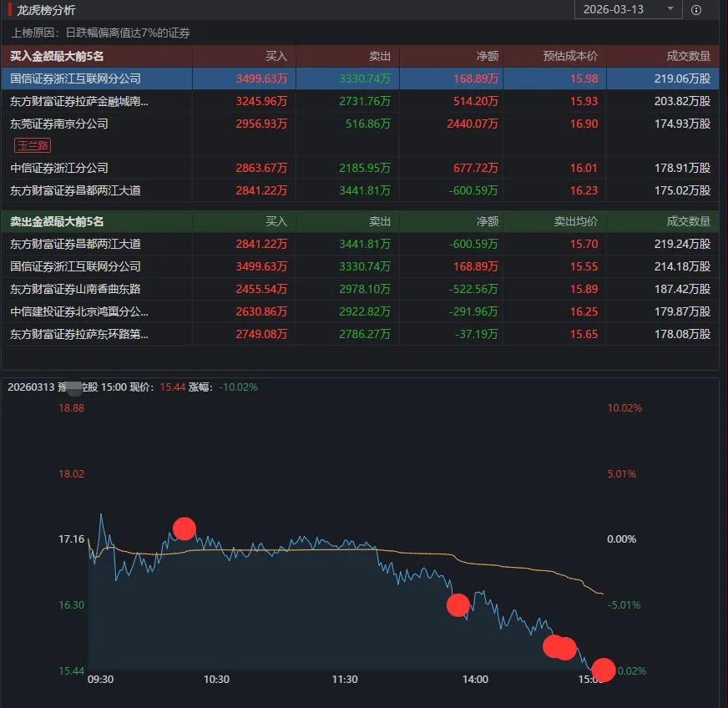Click the 16.90 estimated cost cell

(x=584, y=124)
